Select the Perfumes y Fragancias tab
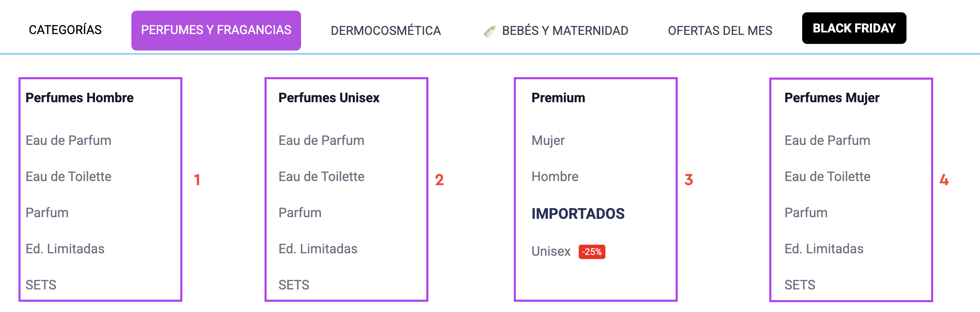 pyautogui.click(x=216, y=30)
